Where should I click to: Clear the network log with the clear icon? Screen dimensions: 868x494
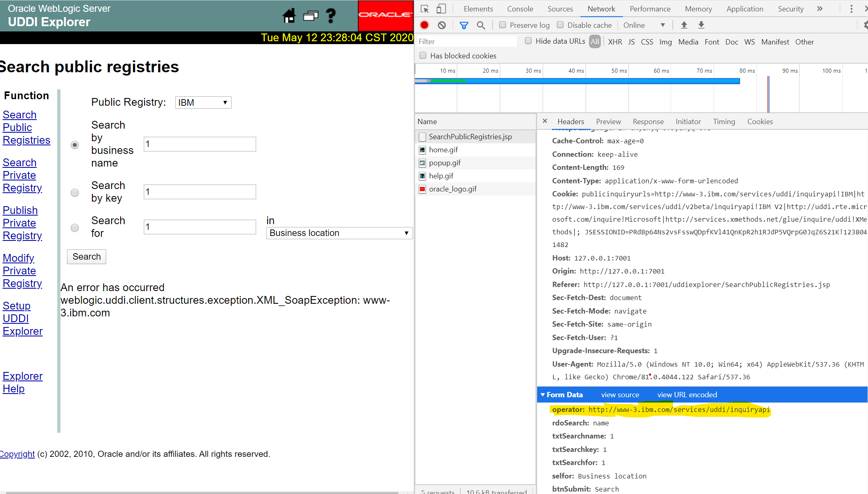click(x=442, y=25)
